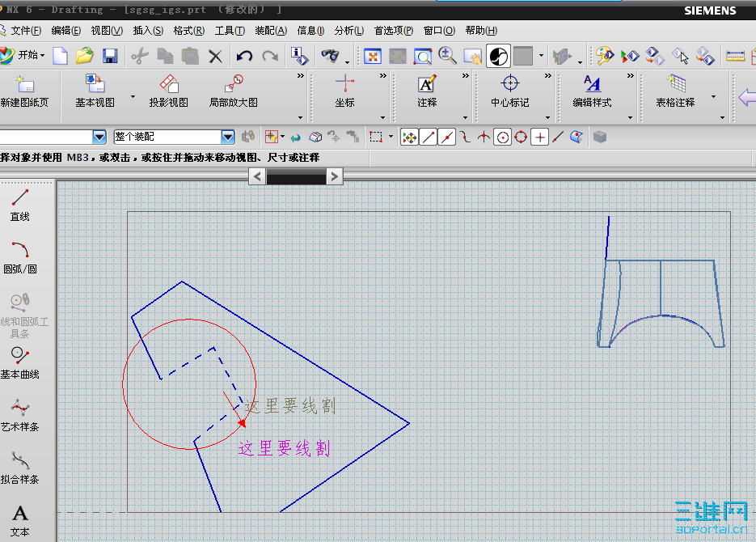Open the Tools (工具) menu

[x=230, y=31]
